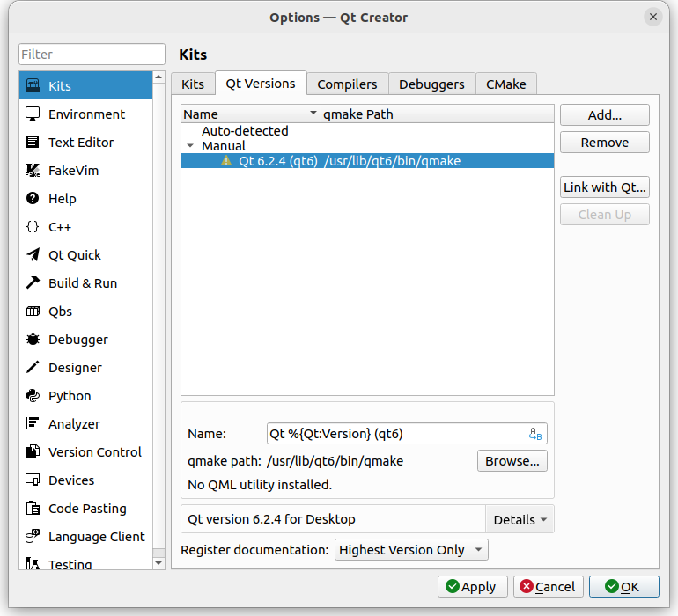Click the Filter input field

point(92,55)
